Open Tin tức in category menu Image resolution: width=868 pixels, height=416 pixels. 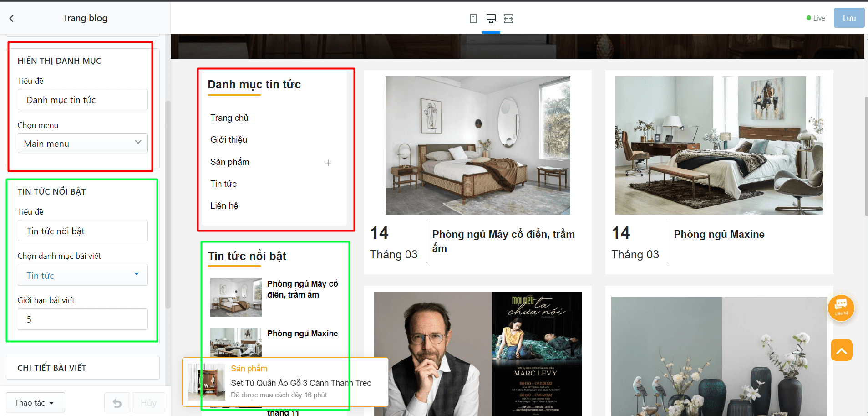(223, 184)
